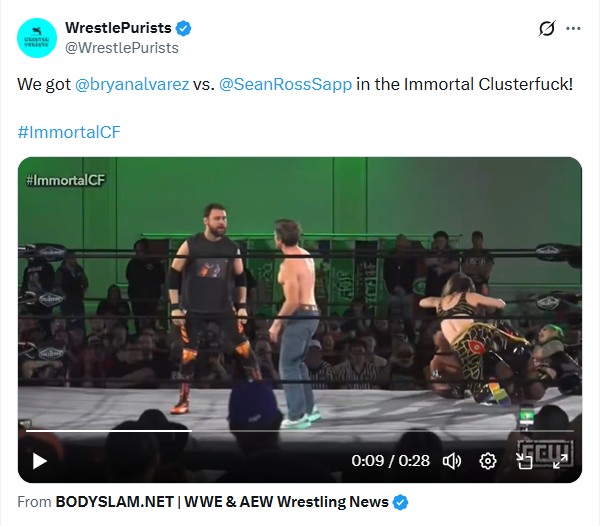Seek along the video progress bar

[299, 431]
